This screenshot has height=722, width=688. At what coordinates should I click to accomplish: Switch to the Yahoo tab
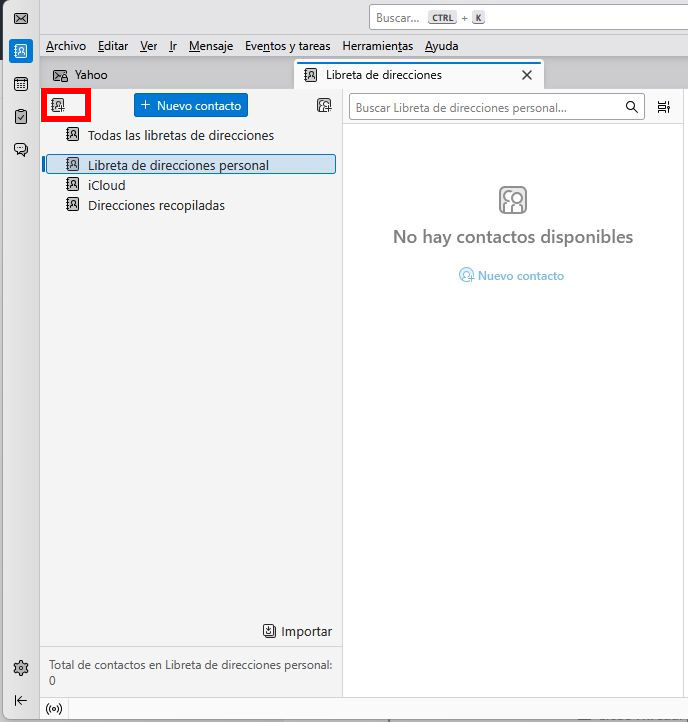coord(90,75)
